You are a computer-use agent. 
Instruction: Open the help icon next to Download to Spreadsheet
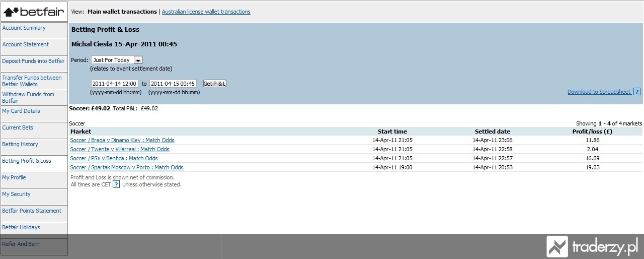click(x=637, y=92)
